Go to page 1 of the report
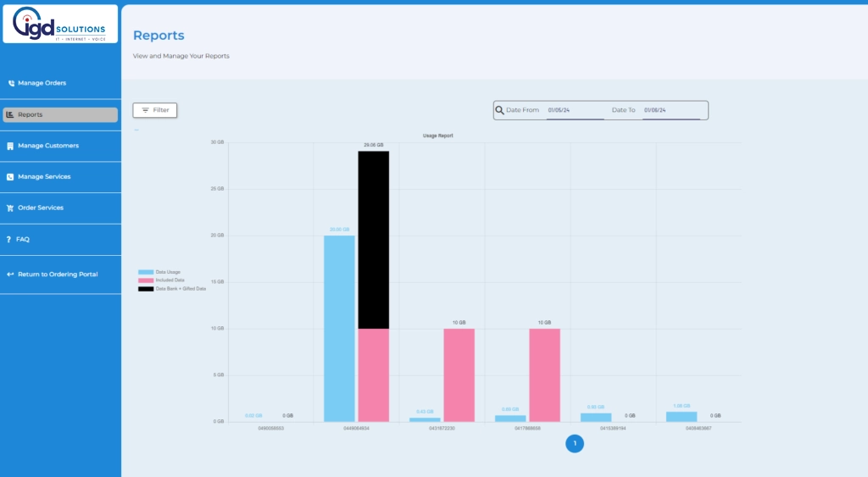The height and width of the screenshot is (477, 868). pyautogui.click(x=575, y=443)
